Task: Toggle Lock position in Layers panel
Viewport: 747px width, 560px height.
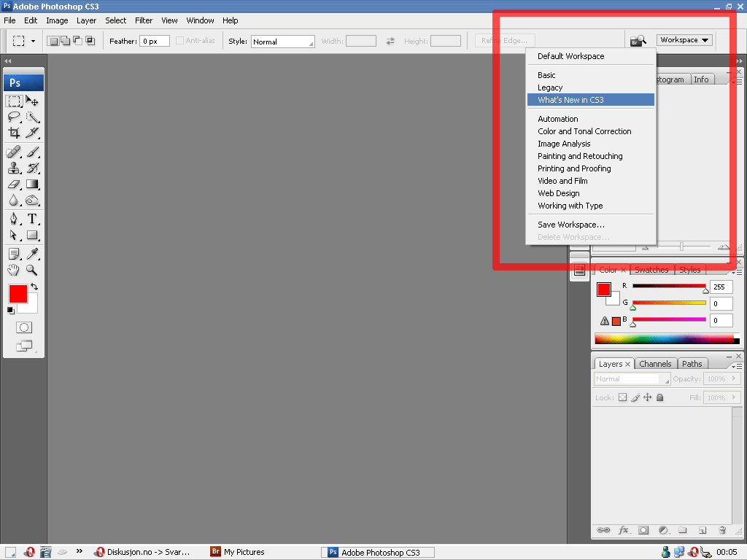Action: click(x=648, y=397)
